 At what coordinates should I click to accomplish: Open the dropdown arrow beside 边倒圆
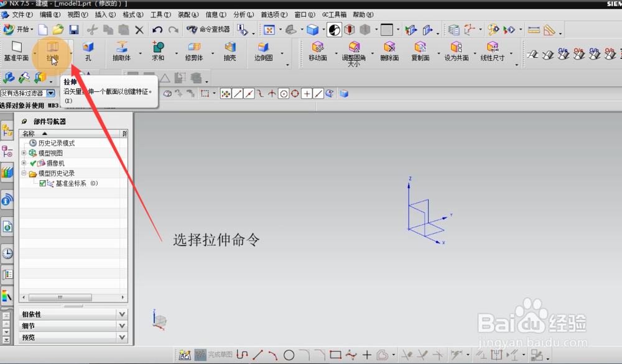pos(282,53)
